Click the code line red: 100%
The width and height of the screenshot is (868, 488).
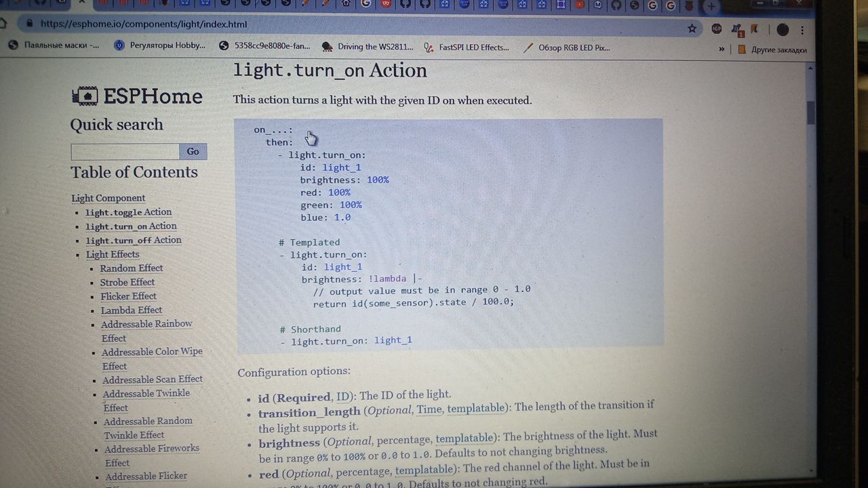325,192
